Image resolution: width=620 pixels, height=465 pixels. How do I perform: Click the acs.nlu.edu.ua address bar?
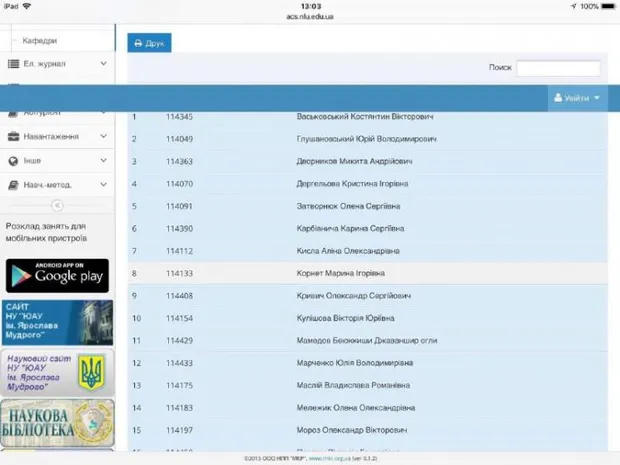click(x=310, y=16)
